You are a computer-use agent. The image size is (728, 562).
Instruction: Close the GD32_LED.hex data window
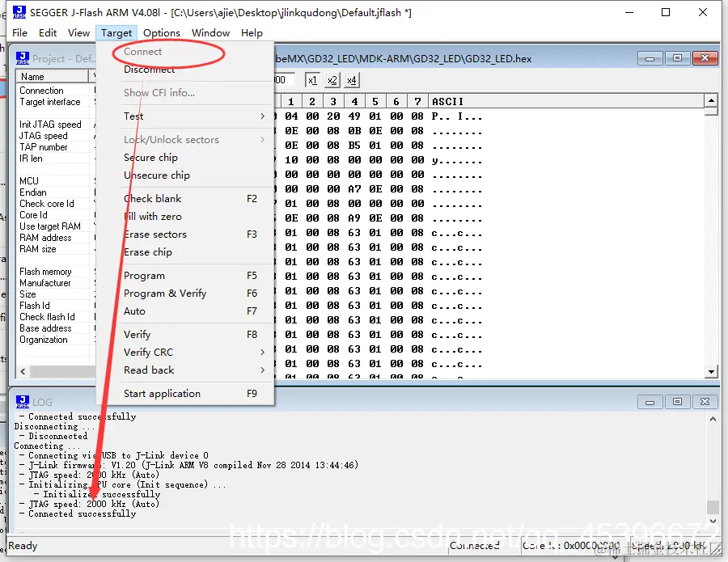(705, 58)
